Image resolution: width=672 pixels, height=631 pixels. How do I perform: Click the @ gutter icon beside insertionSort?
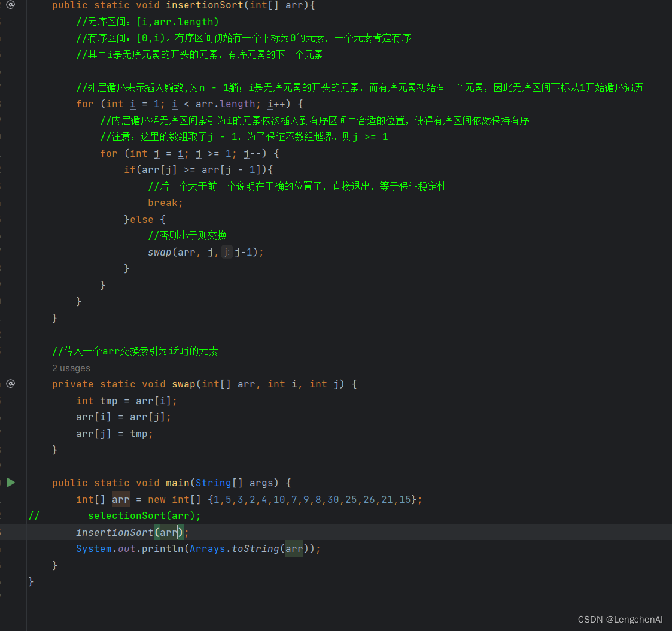pos(10,5)
